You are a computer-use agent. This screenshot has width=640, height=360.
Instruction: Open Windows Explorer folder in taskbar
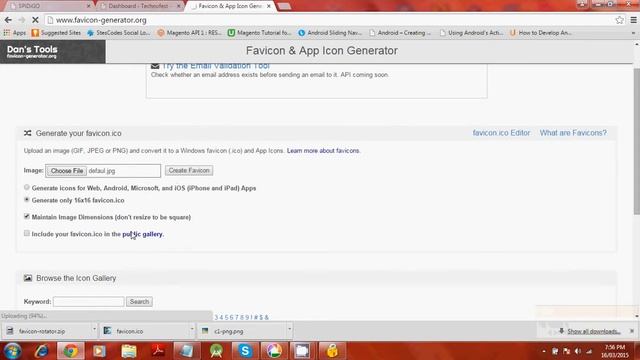click(129, 351)
